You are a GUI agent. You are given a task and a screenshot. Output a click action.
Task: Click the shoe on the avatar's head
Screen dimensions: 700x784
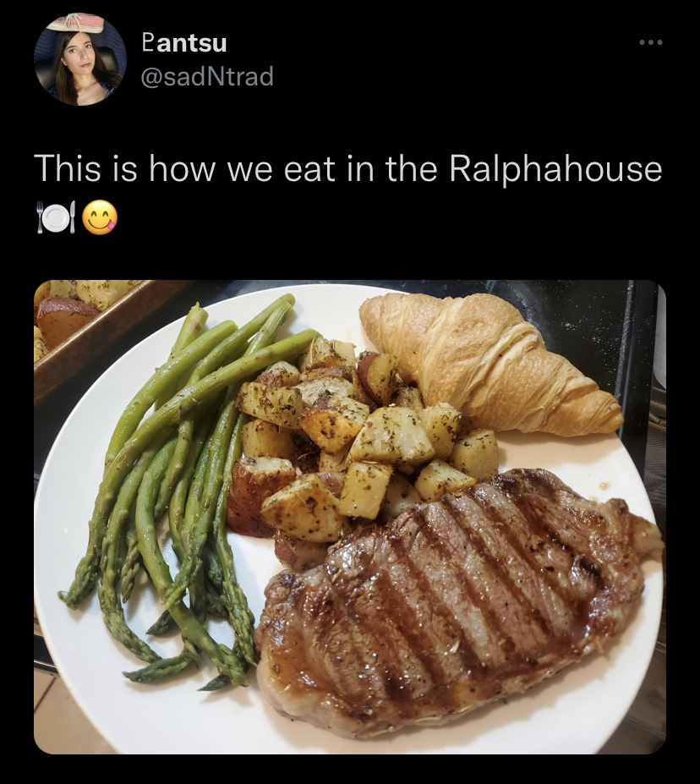point(79,23)
